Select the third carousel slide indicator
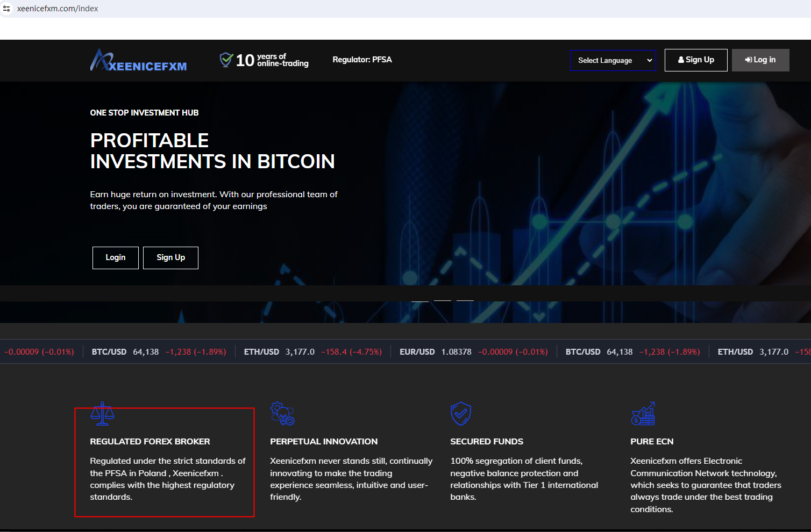 (465, 300)
